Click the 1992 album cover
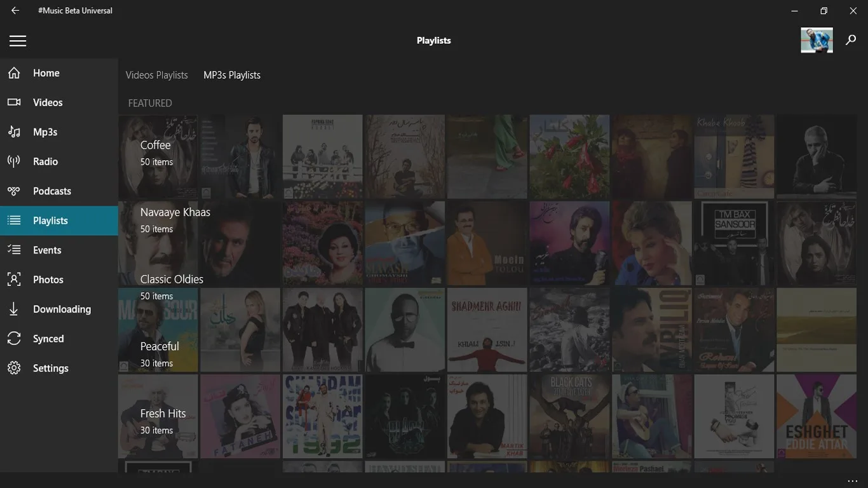Screen dimensions: 868x488 [x=323, y=416]
